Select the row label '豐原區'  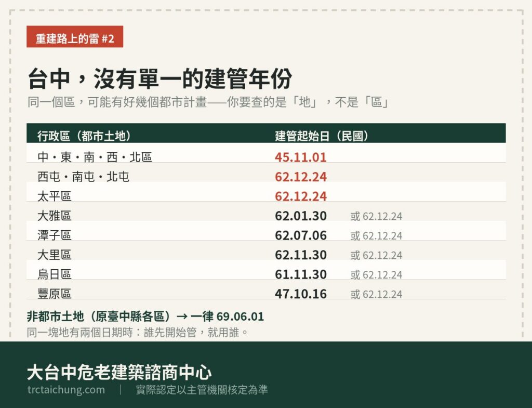pos(54,294)
